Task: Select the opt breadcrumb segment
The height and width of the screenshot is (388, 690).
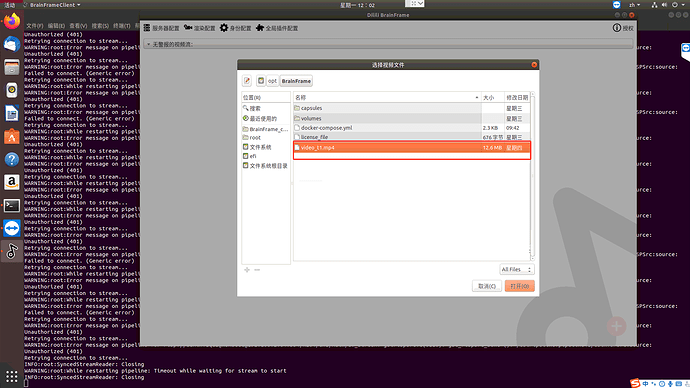Action: (x=272, y=81)
